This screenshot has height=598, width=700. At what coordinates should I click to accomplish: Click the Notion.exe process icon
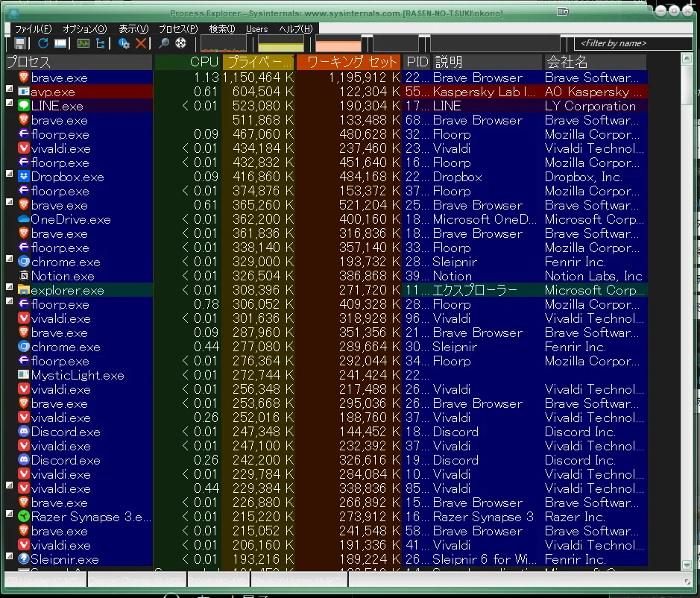(24, 276)
